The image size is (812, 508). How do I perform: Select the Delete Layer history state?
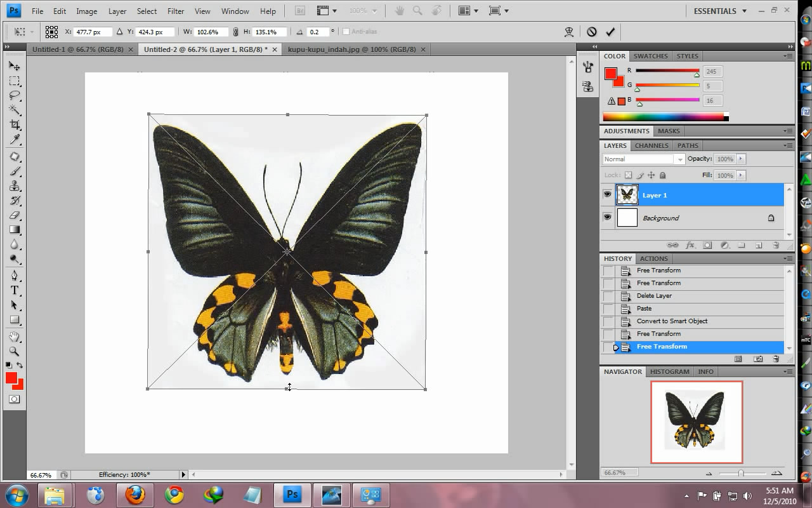pos(693,296)
